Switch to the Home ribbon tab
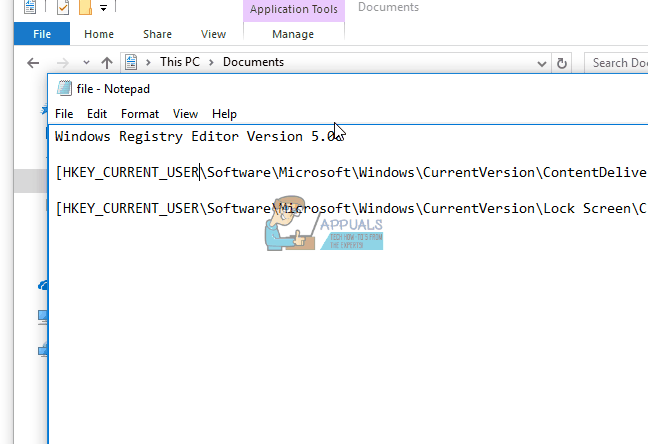Viewport: 648px width, 444px height. pyautogui.click(x=99, y=34)
